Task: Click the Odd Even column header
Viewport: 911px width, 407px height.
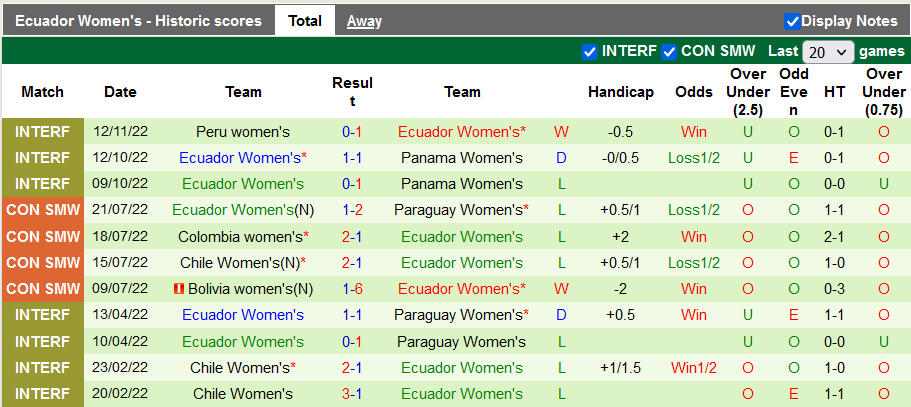Action: point(794,92)
